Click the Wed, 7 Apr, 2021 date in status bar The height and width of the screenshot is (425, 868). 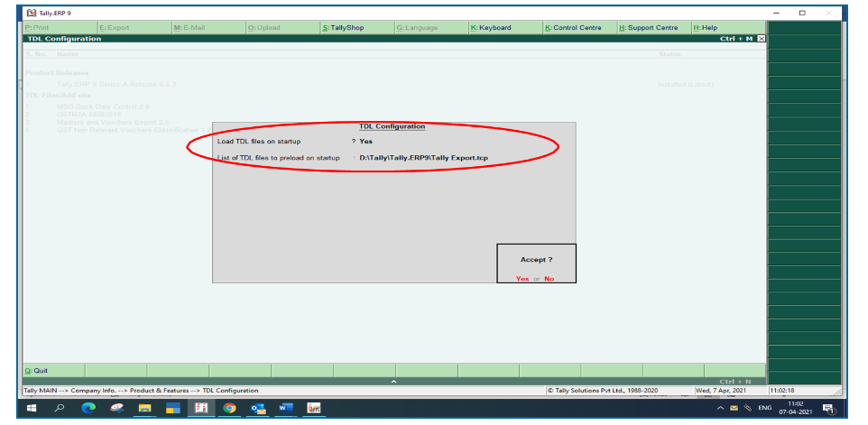pos(721,390)
